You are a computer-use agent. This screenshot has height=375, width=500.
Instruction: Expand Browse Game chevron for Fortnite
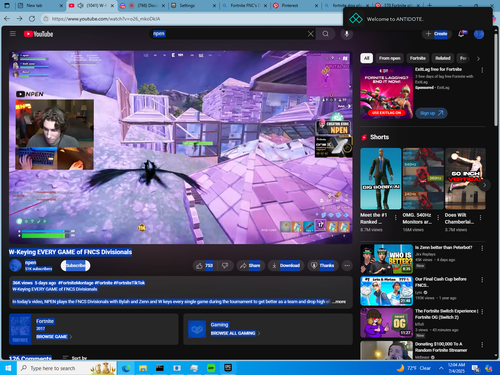[71, 337]
